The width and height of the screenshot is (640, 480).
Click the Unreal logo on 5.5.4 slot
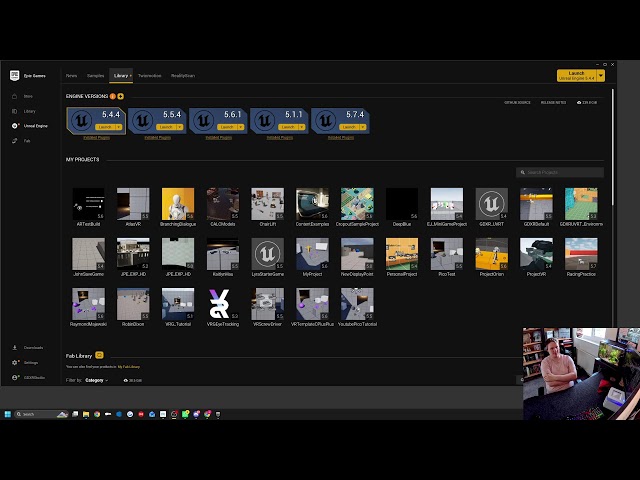coord(143,120)
